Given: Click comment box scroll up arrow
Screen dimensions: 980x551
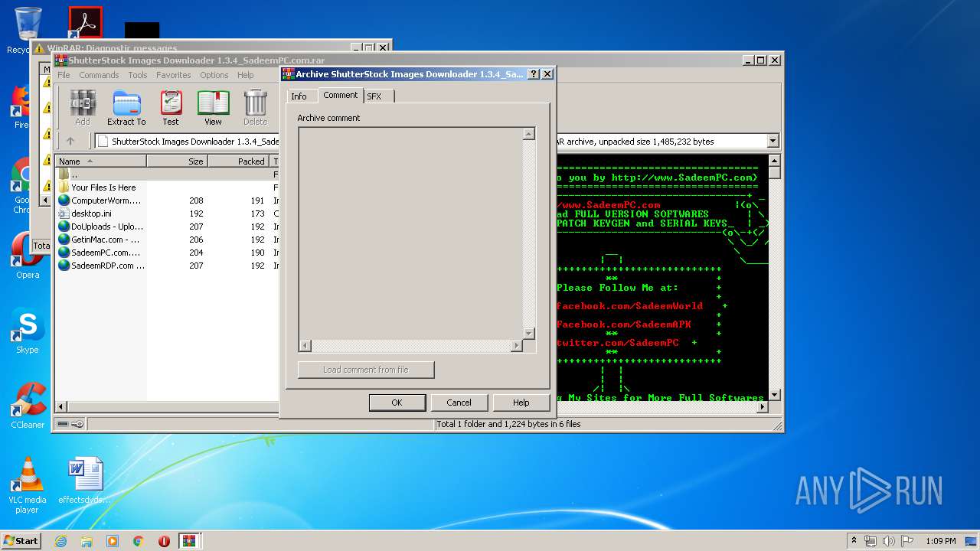Looking at the screenshot, I should pyautogui.click(x=529, y=134).
